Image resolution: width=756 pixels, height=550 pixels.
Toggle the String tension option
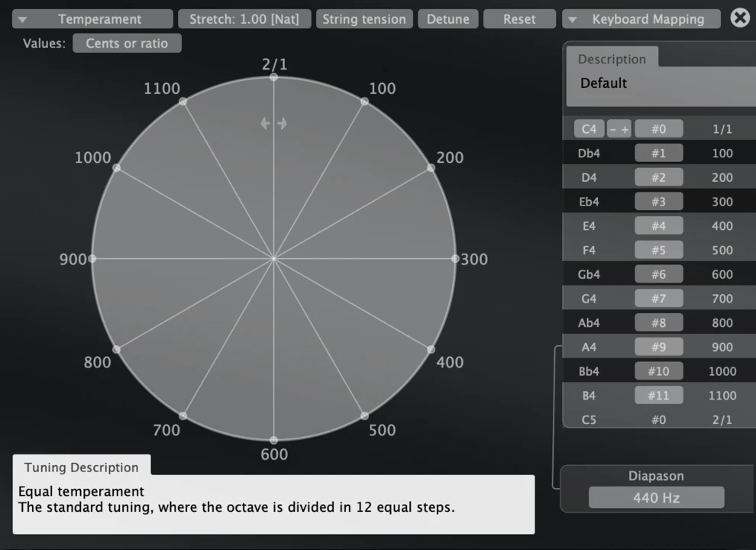(364, 19)
